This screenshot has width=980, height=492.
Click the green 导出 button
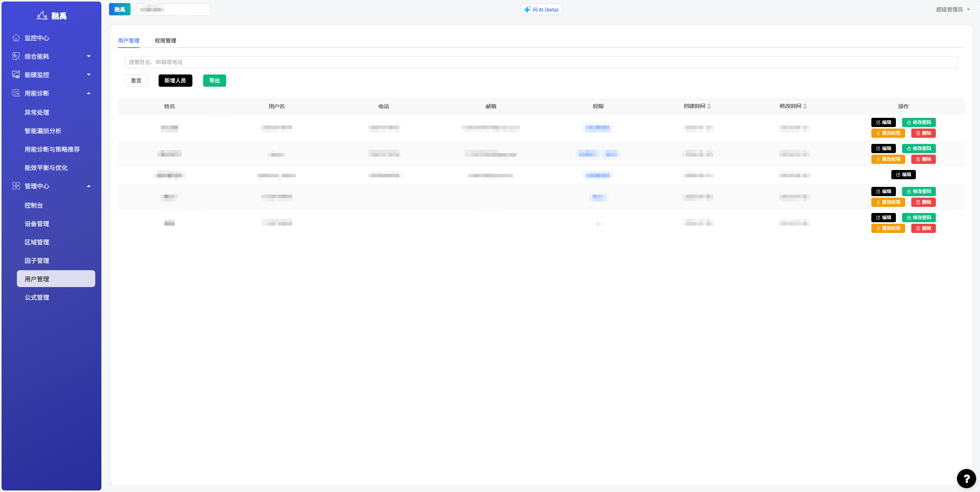tap(214, 81)
